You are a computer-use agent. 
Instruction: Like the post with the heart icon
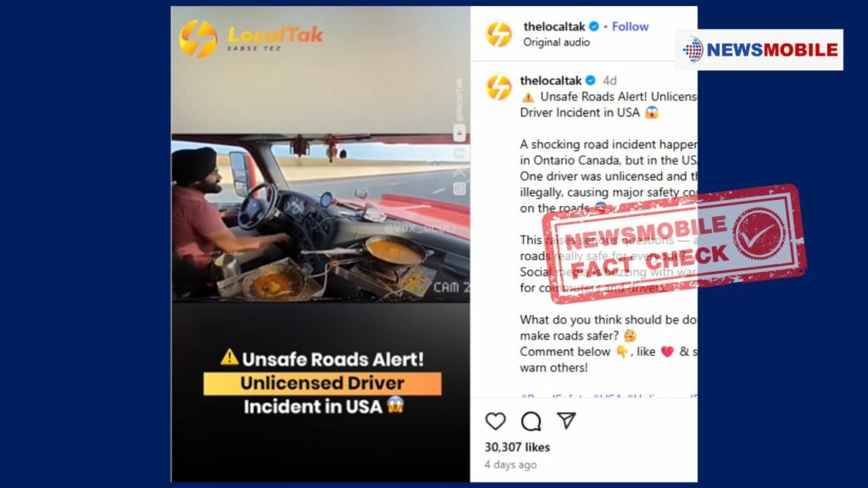point(495,421)
